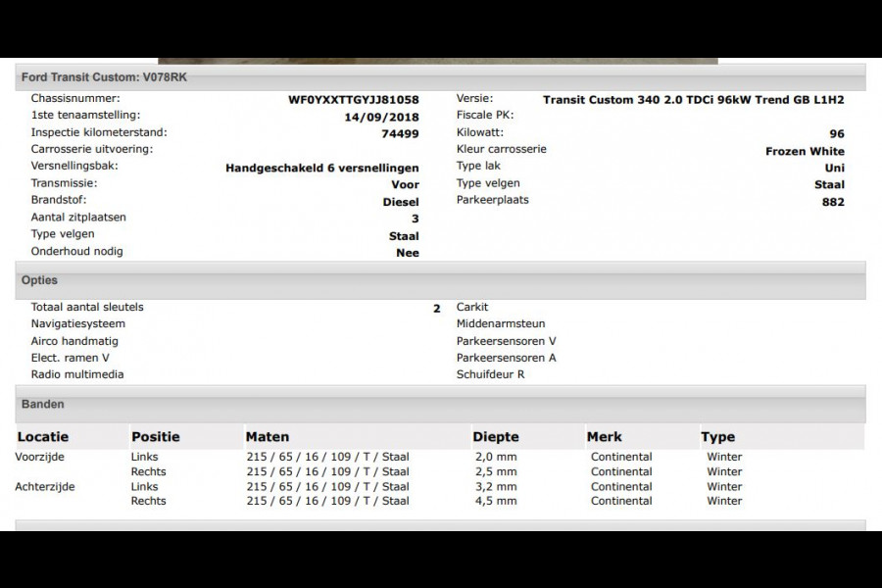This screenshot has height=588, width=882.
Task: Click the Achterzijde row label
Action: [45, 486]
